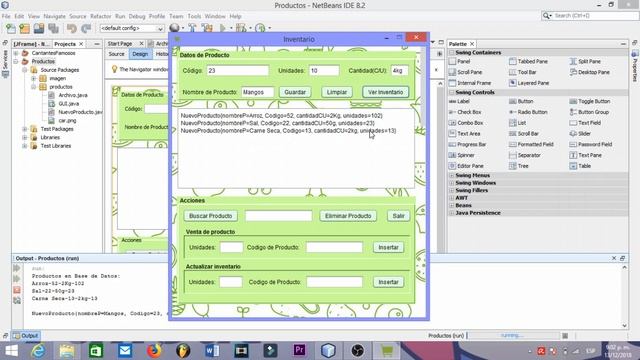Click the Código input field in Inventario
Screen dimensions: 640x360
pos(238,71)
